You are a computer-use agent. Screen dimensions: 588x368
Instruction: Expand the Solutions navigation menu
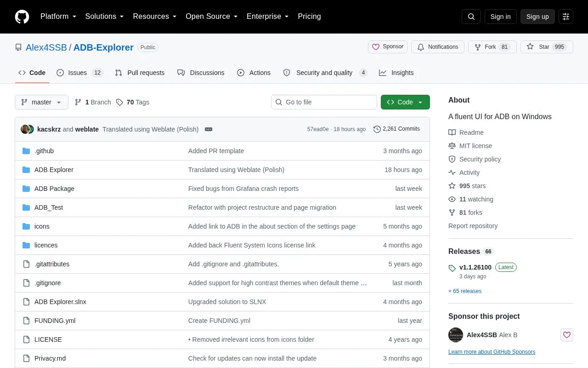point(105,17)
